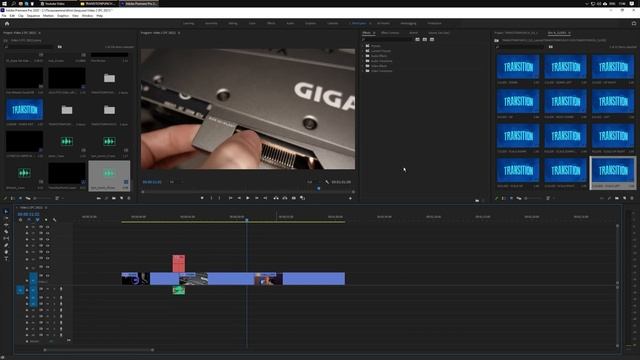
Task: Expand the Audio Transitions folder
Action: tap(363, 61)
